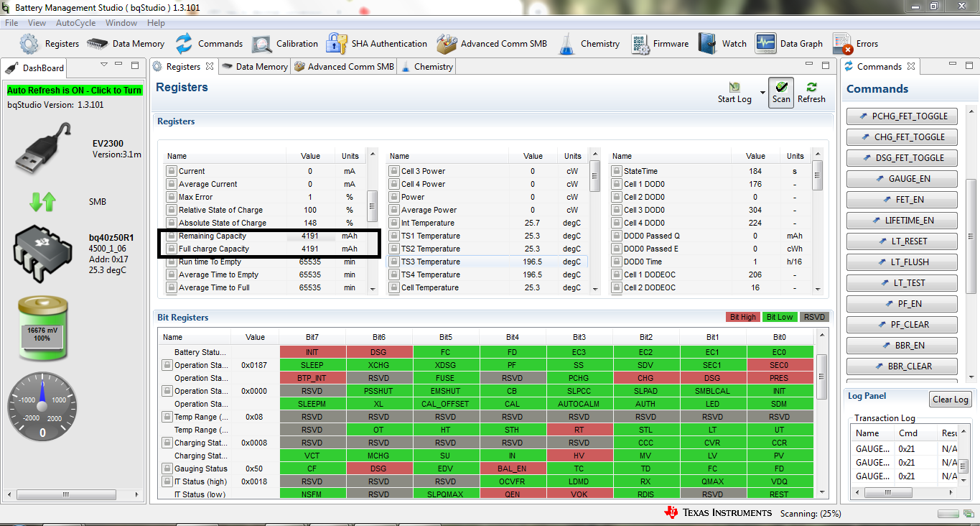980x526 pixels.
Task: Send the DSG_FET_TOGGLE command
Action: pyautogui.click(x=902, y=158)
